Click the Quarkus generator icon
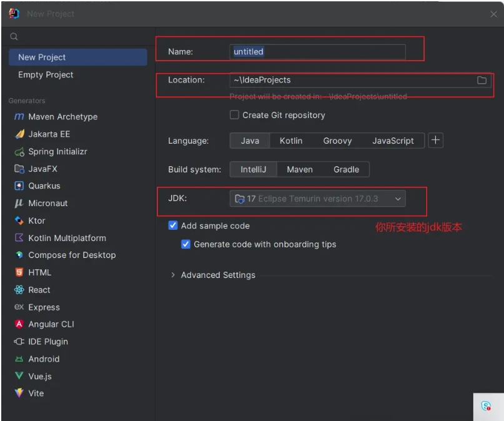This screenshot has height=421, width=504. coord(19,186)
